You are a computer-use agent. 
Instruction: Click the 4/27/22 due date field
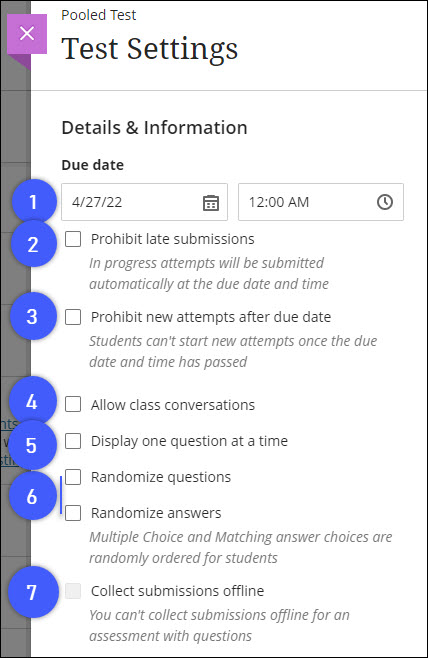pyautogui.click(x=144, y=202)
